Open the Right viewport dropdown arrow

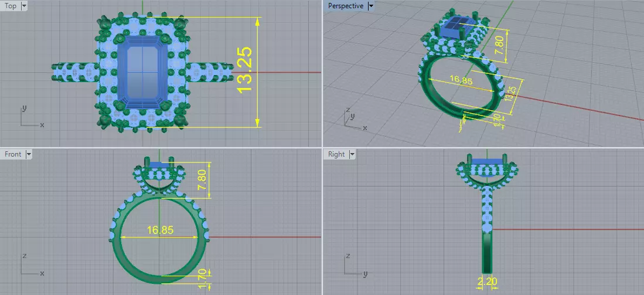pos(352,154)
